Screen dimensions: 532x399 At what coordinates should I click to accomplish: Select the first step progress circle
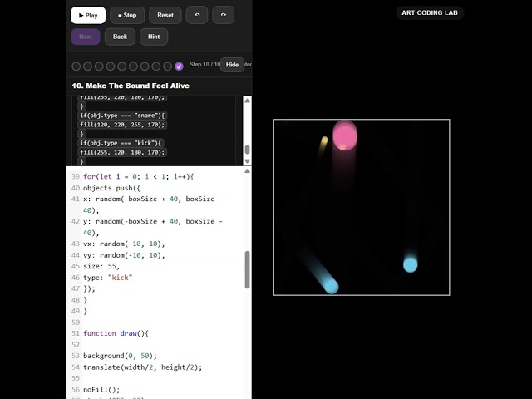(x=76, y=66)
